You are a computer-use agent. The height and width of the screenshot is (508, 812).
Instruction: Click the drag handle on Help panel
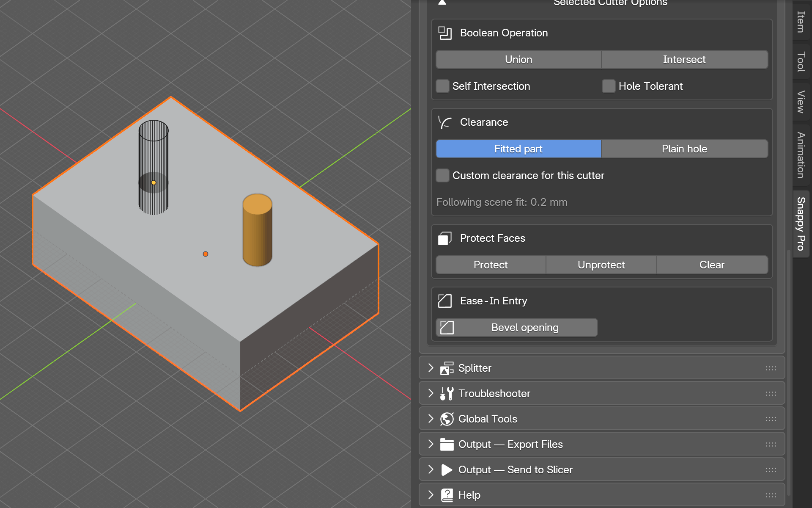[771, 495]
